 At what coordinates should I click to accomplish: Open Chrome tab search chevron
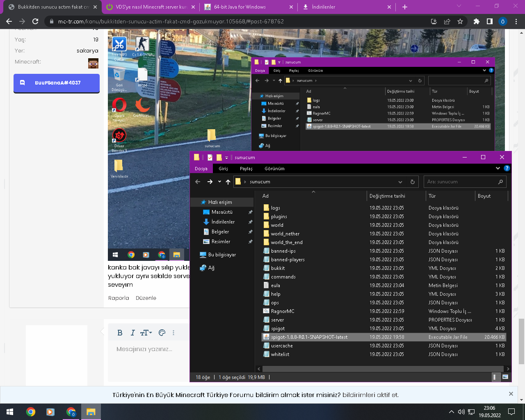[459, 6]
